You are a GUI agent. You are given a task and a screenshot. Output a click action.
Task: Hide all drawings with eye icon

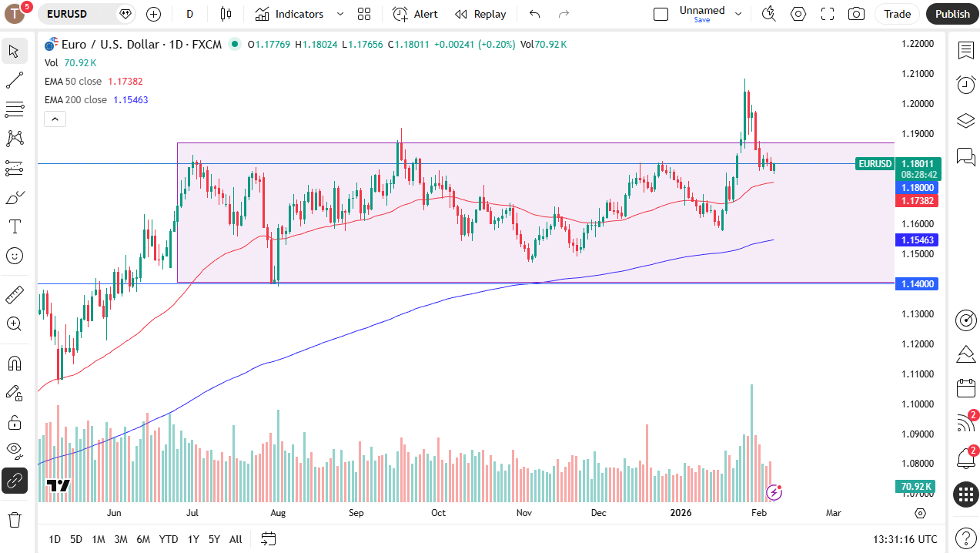click(14, 451)
